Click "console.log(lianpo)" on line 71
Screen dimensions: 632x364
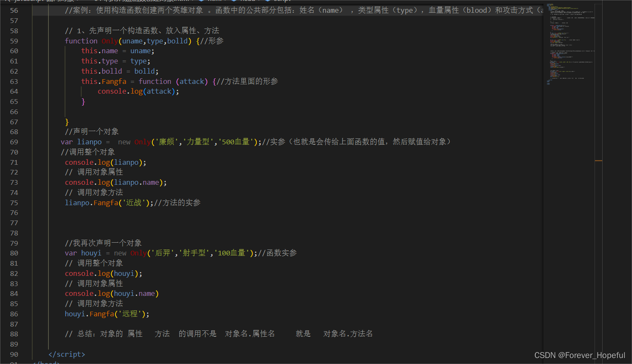click(105, 162)
